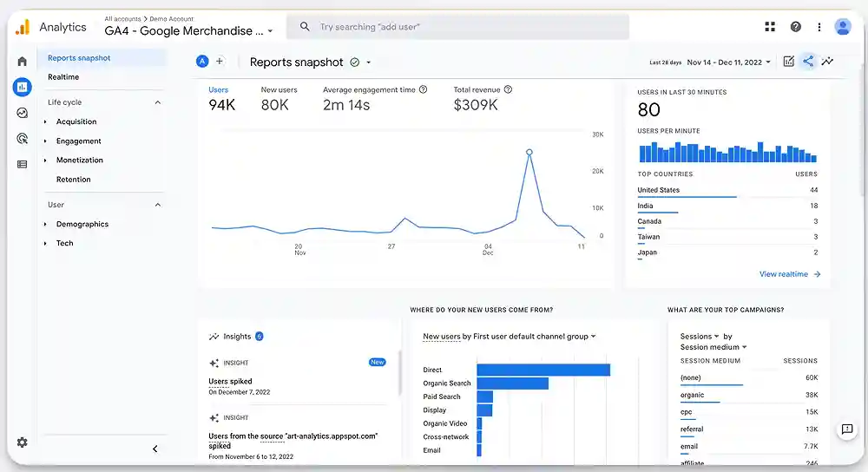Click Demo Account breadcrumb link
This screenshot has height=472, width=868.
coord(172,19)
